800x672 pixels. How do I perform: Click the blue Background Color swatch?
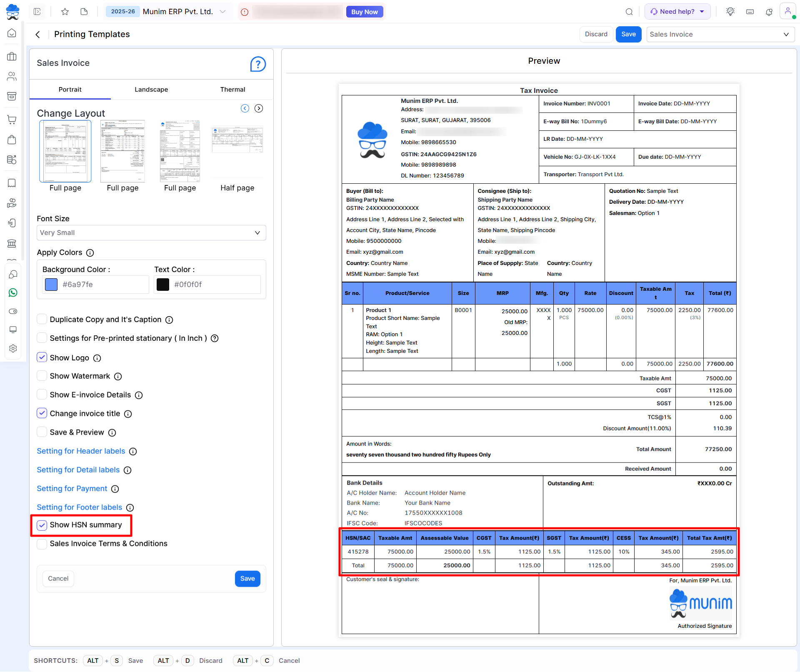pyautogui.click(x=51, y=285)
